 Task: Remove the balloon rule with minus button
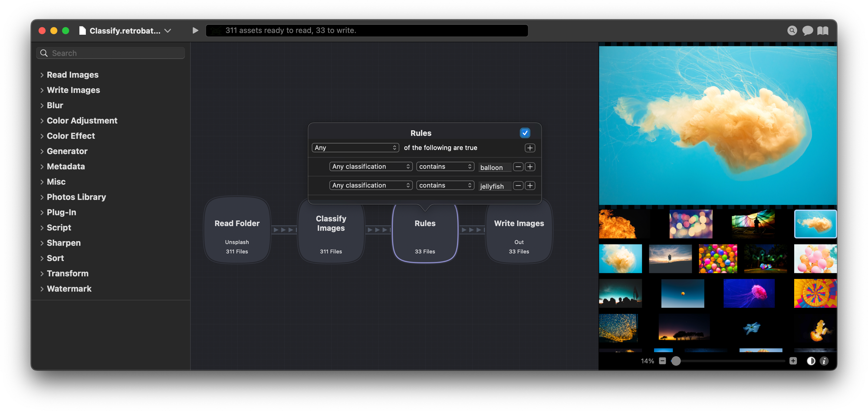518,167
